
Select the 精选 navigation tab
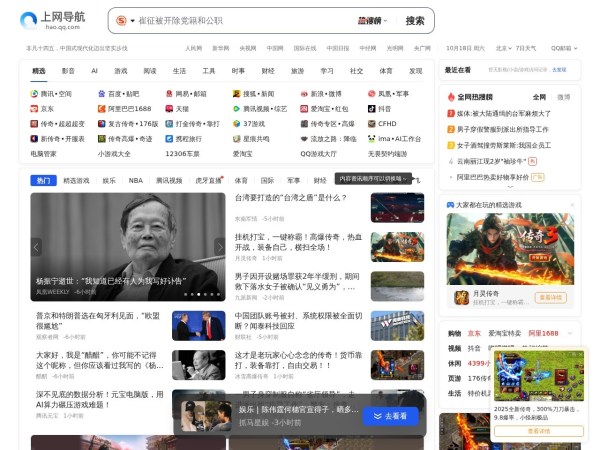pyautogui.click(x=39, y=71)
